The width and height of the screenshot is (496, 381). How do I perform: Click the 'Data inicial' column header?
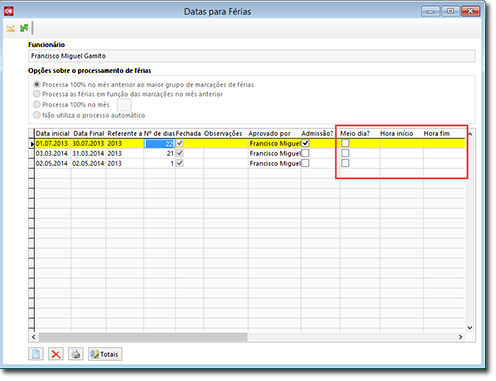(53, 133)
